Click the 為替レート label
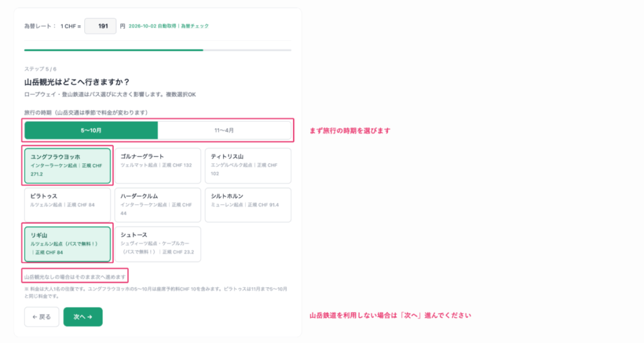Screen dimensions: 644x343 40,26
